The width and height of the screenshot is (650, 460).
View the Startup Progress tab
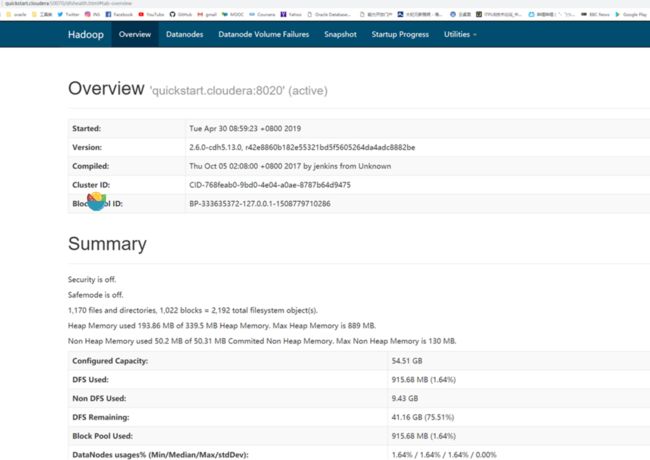[400, 34]
